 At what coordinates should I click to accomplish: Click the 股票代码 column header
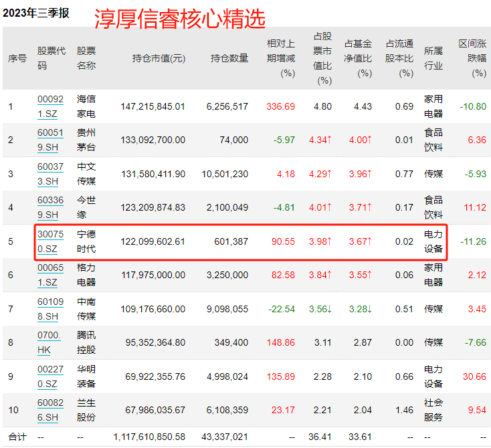(52, 58)
